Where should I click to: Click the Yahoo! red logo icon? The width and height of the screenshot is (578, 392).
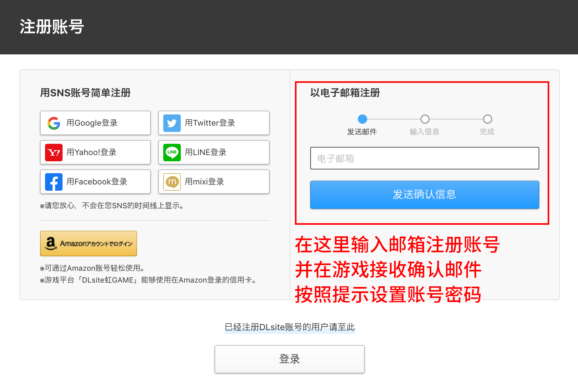click(54, 153)
